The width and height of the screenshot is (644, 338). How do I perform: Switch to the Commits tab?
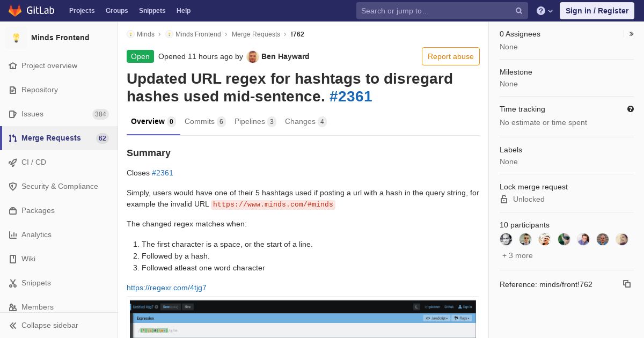click(x=205, y=121)
